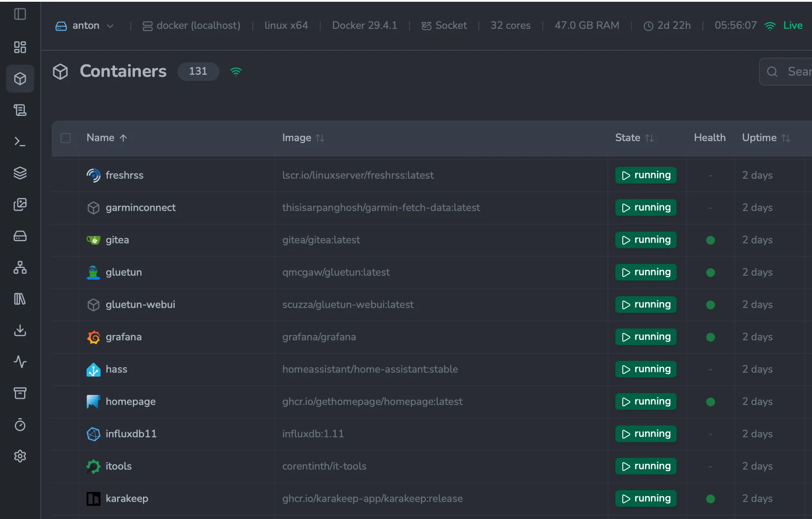Open the registry library icon in sidebar
Image resolution: width=812 pixels, height=519 pixels.
pyautogui.click(x=20, y=299)
